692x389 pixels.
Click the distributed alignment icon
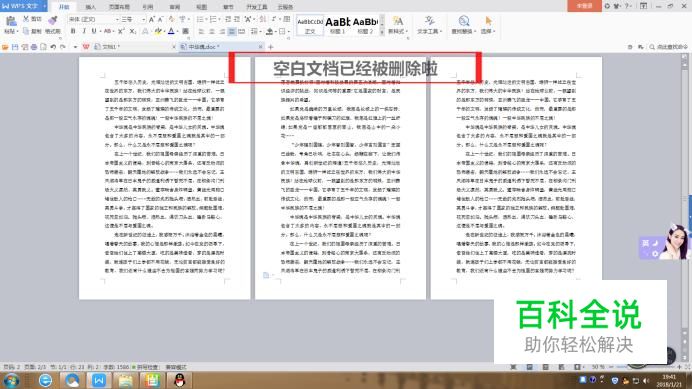242,32
